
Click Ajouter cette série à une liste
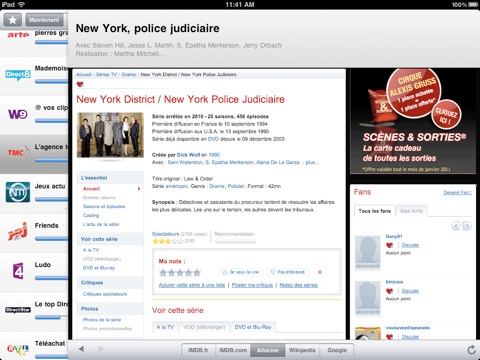pos(192,285)
